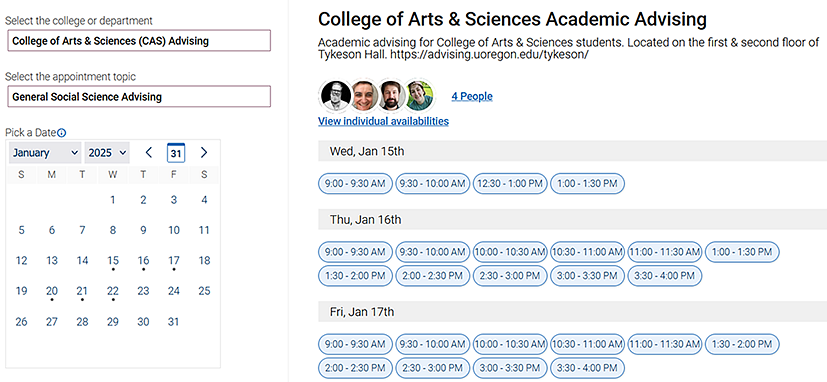
Task: Choose Thursday 10:00 - 10:30 AM slot
Action: point(510,252)
